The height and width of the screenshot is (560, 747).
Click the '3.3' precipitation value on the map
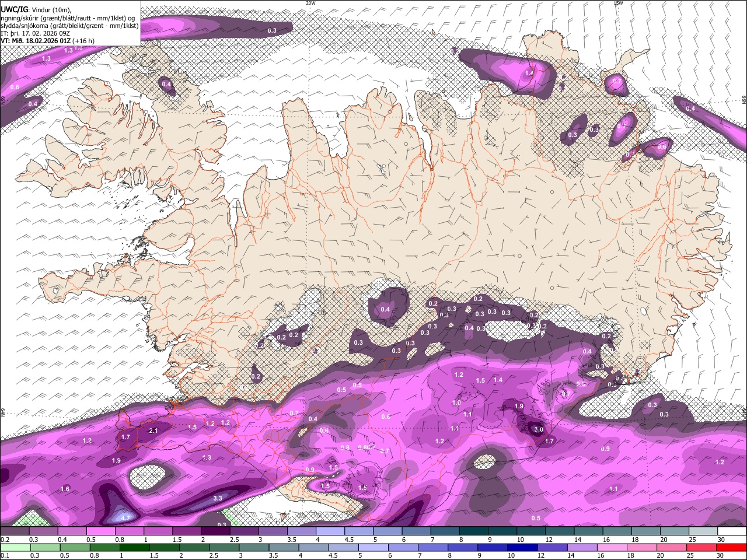point(218,498)
